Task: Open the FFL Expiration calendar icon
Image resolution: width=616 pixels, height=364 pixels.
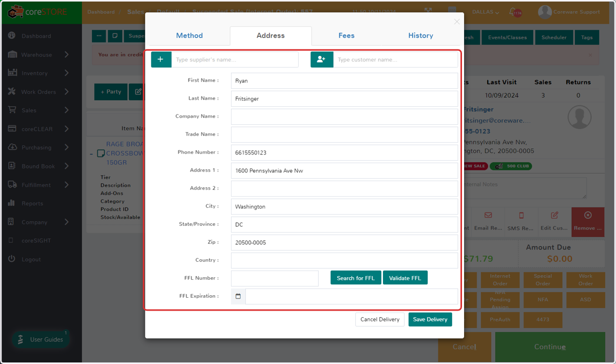Action: pyautogui.click(x=238, y=296)
